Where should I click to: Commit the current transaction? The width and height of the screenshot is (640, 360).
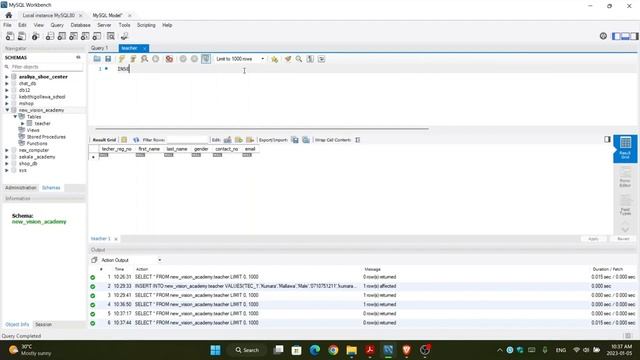pyautogui.click(x=183, y=59)
